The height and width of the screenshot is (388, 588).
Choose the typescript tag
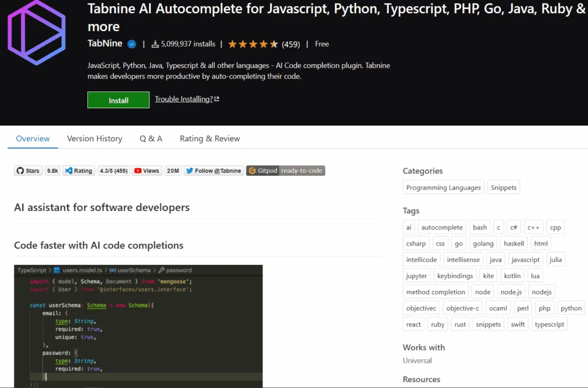pos(549,324)
